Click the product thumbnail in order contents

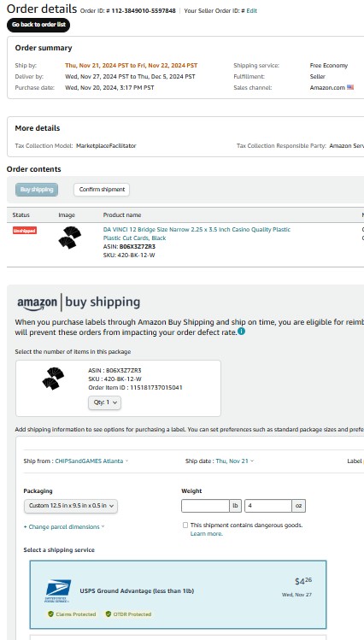tap(69, 238)
